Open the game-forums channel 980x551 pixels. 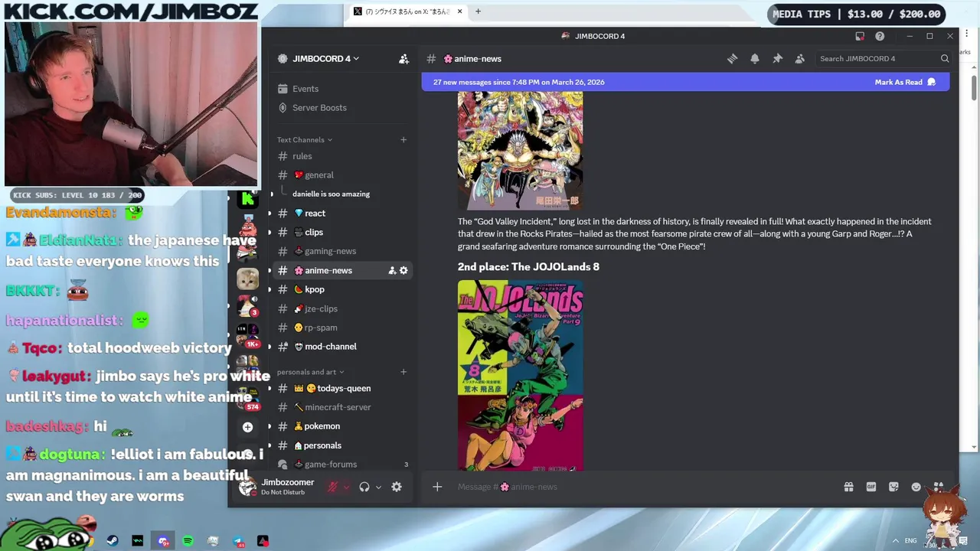[342, 465]
